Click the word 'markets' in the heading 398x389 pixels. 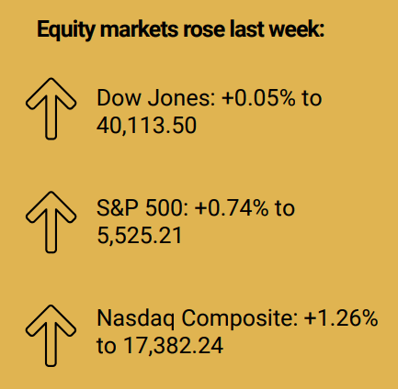point(139,29)
